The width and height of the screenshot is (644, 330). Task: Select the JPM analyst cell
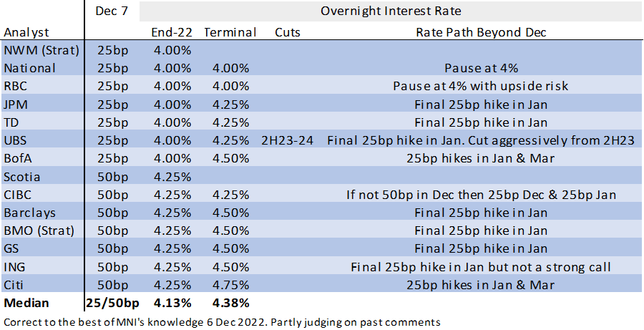click(x=18, y=104)
